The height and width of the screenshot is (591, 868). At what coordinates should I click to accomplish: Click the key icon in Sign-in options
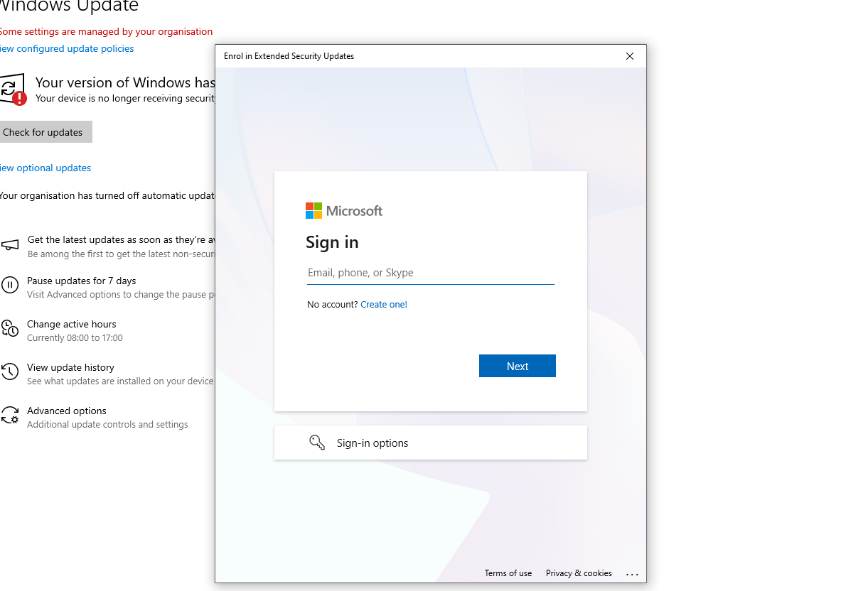pyautogui.click(x=317, y=443)
